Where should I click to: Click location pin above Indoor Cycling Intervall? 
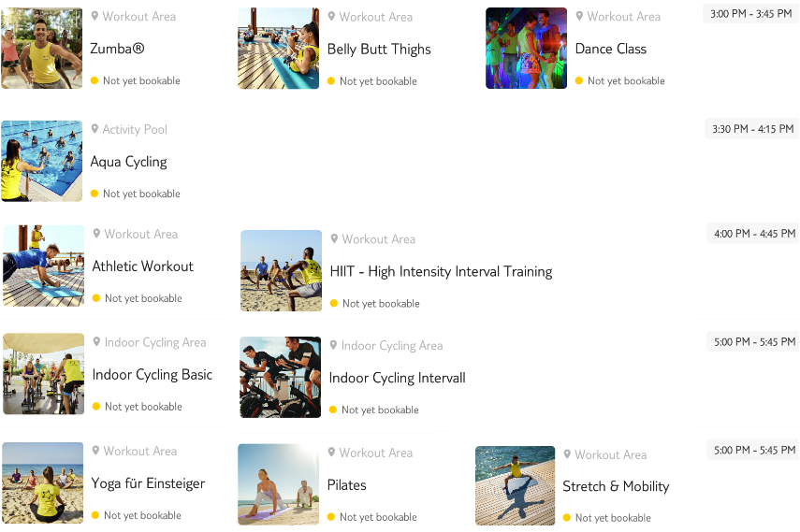coord(333,345)
